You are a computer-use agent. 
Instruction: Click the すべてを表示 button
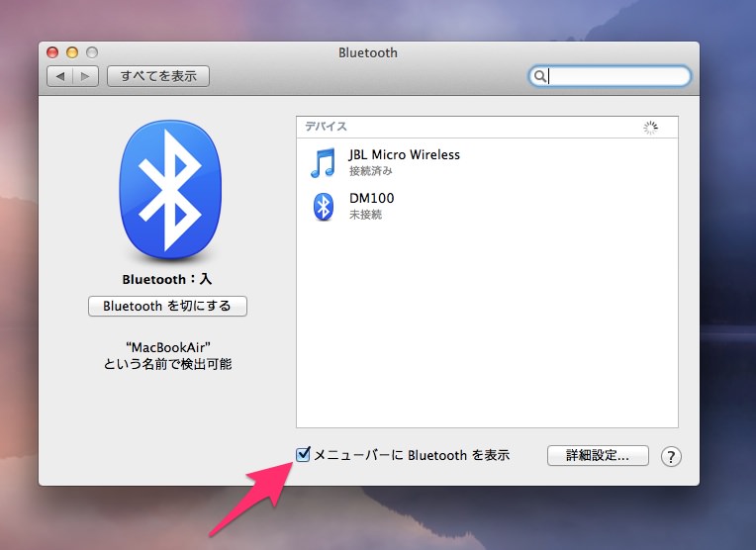(x=158, y=76)
